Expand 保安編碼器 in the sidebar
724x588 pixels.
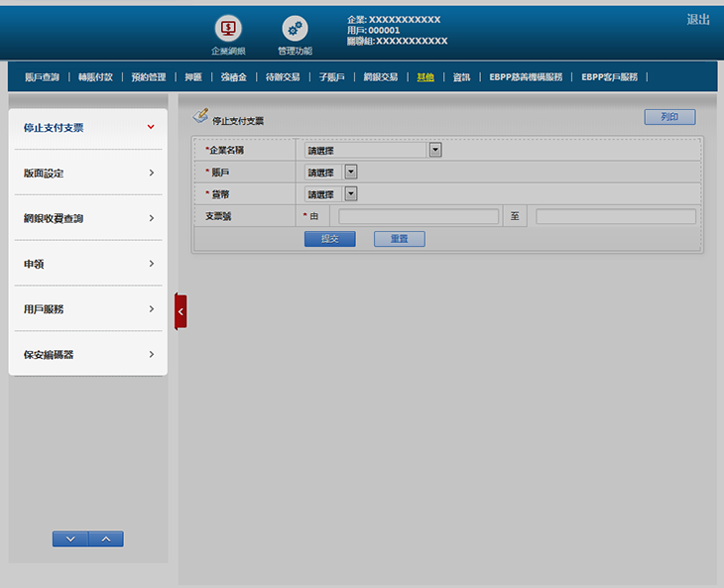pyautogui.click(x=87, y=354)
